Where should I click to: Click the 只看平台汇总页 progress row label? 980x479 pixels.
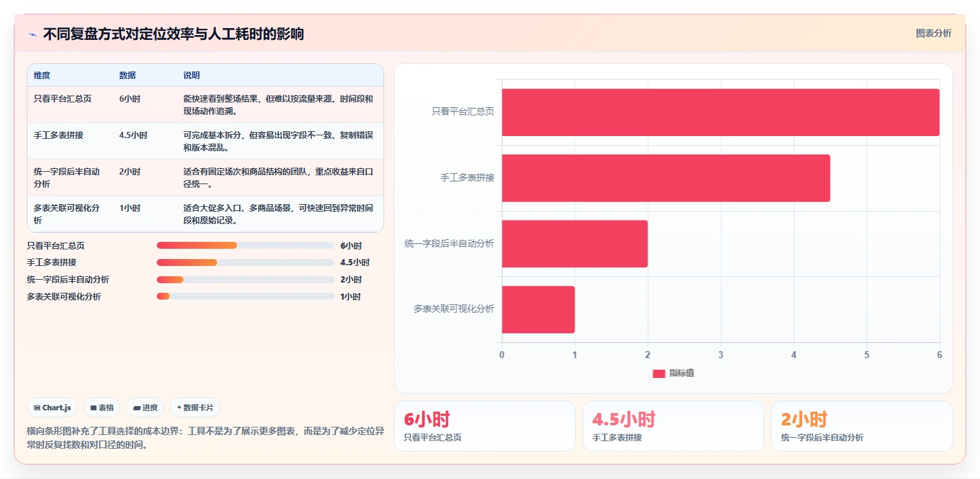point(56,245)
